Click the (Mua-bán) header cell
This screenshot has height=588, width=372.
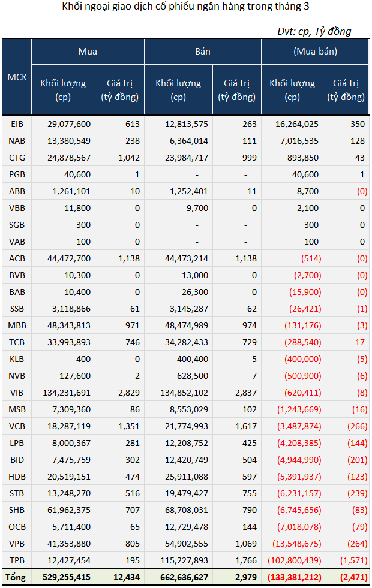[315, 52]
